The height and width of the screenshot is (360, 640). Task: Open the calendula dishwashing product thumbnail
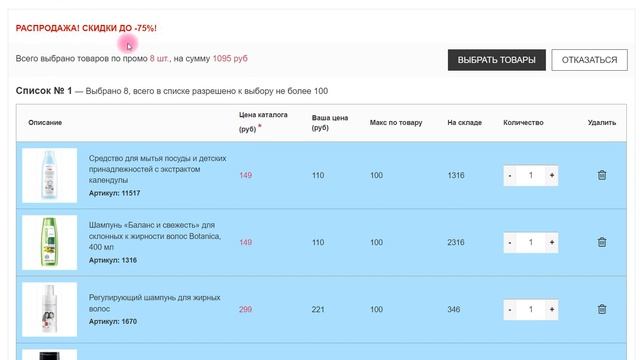(x=49, y=176)
